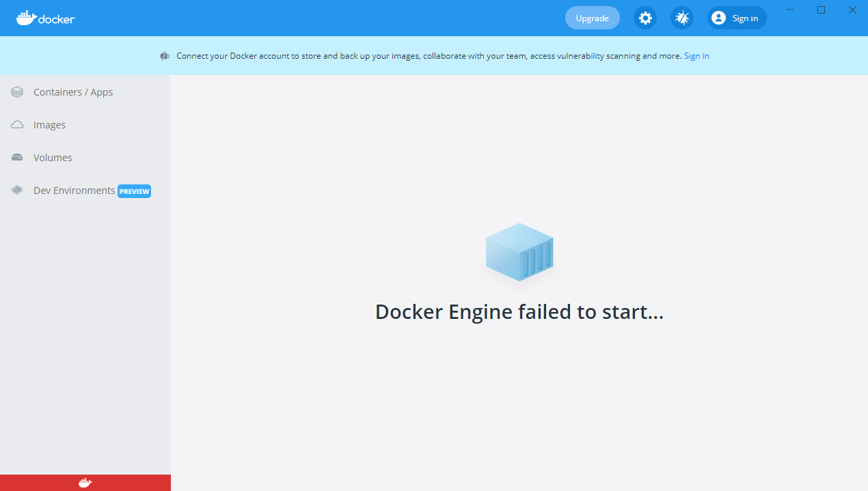
Task: Open the Volumes section
Action: [x=53, y=157]
